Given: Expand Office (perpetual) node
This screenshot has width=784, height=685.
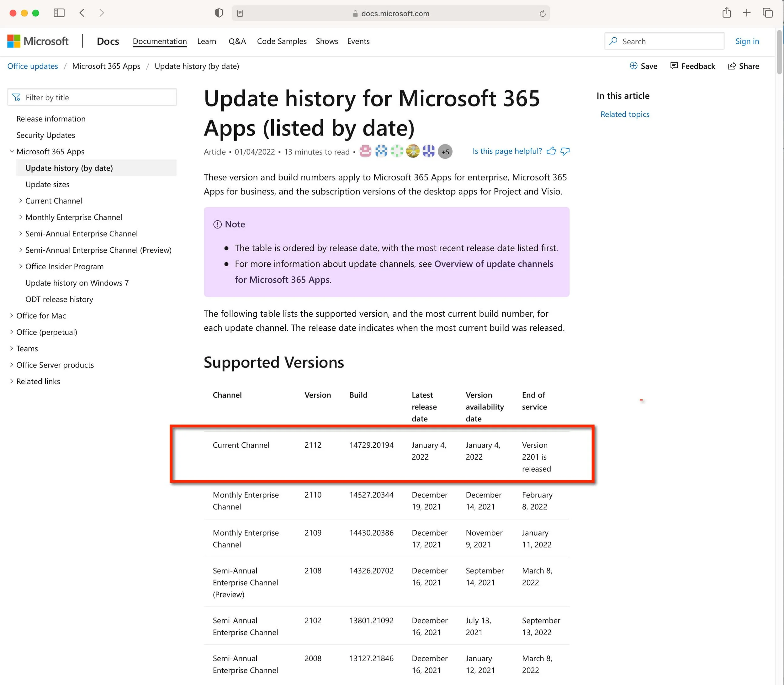Looking at the screenshot, I should click(x=12, y=332).
